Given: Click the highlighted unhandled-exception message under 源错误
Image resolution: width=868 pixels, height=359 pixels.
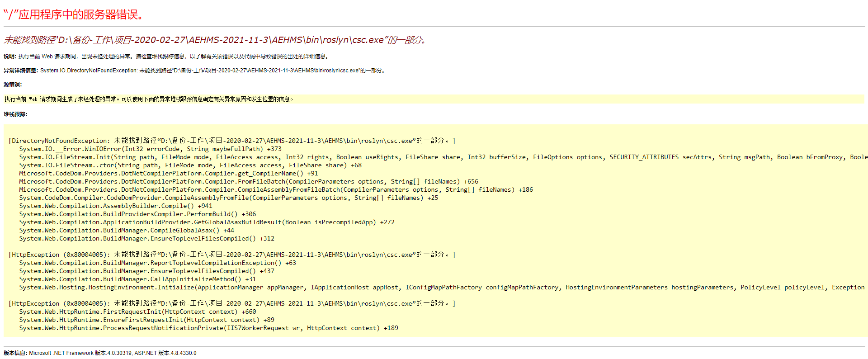Looking at the screenshot, I should [149, 99].
